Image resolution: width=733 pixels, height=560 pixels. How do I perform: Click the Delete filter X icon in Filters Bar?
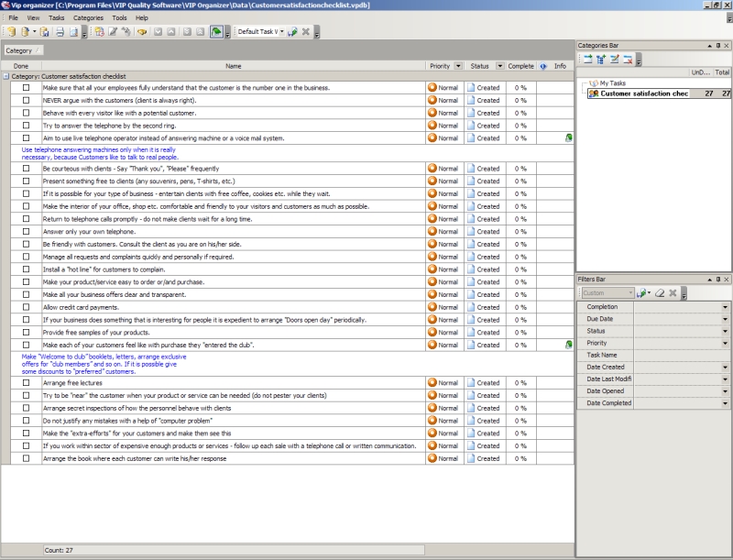click(673, 293)
